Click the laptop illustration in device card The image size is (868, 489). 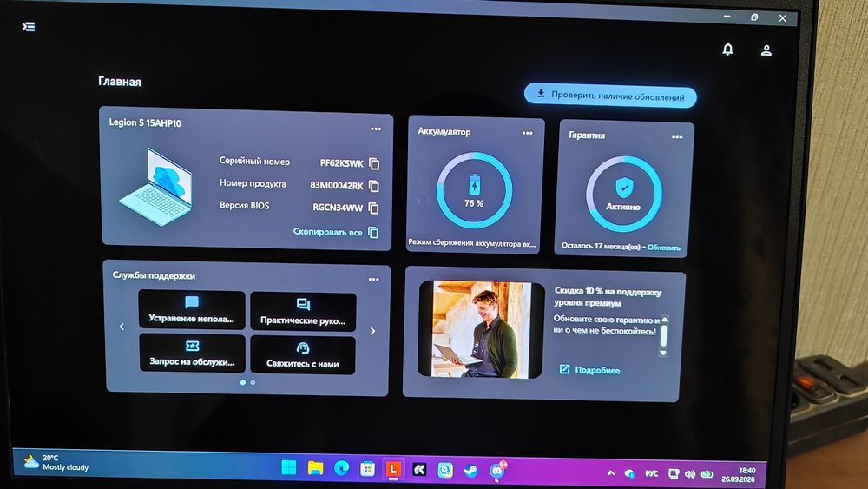coord(156,187)
